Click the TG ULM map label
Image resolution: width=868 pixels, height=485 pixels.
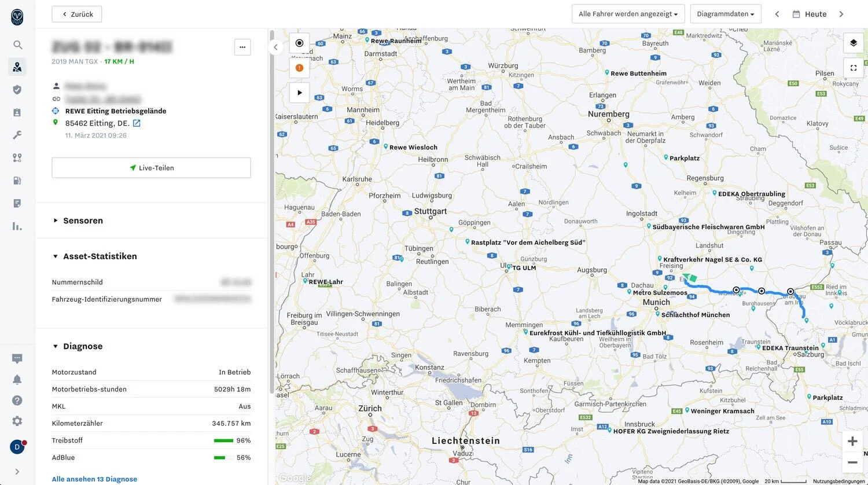[524, 268]
